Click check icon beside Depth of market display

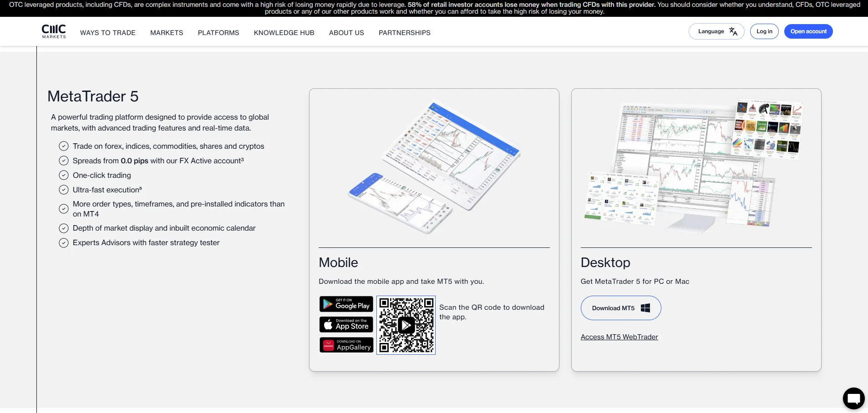pos(64,228)
